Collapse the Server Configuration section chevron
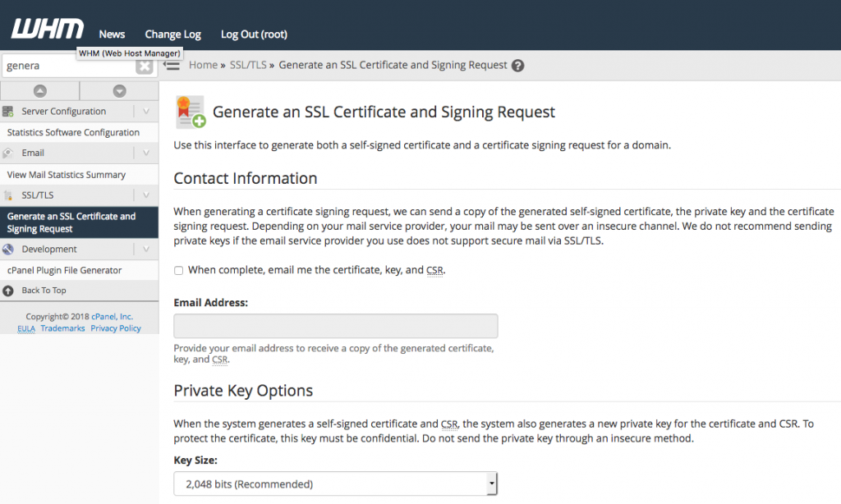 (x=146, y=112)
